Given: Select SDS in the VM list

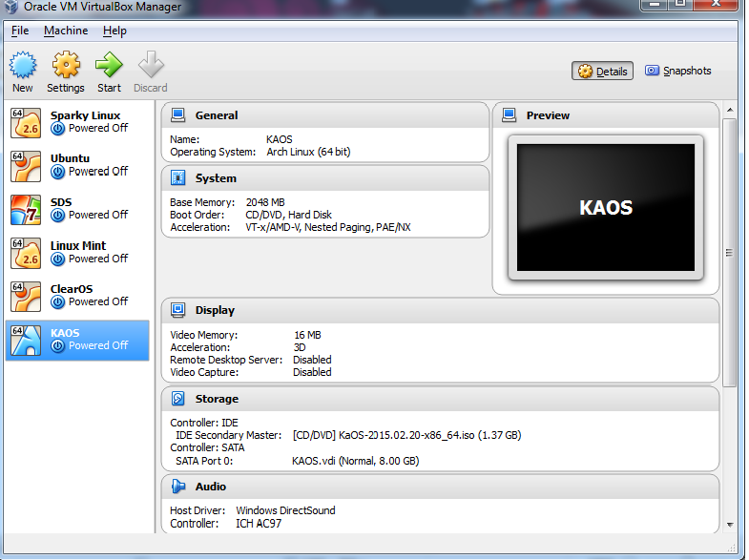Looking at the screenshot, I should click(x=77, y=210).
